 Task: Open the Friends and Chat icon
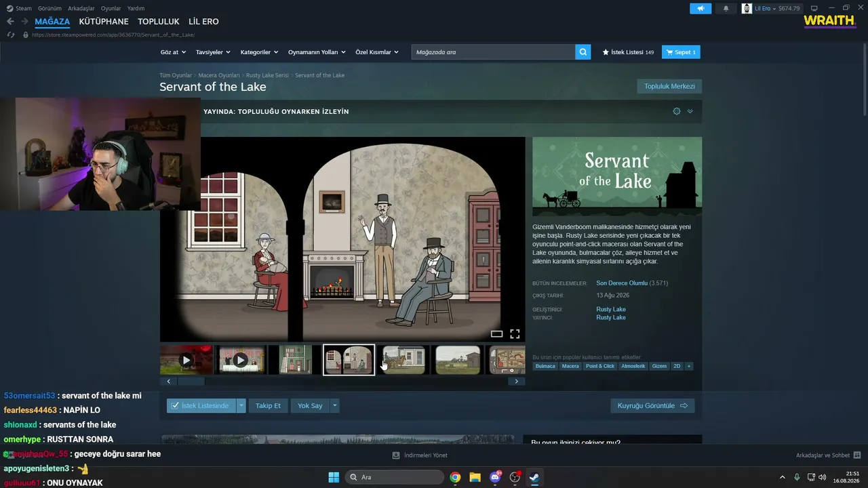click(x=856, y=455)
